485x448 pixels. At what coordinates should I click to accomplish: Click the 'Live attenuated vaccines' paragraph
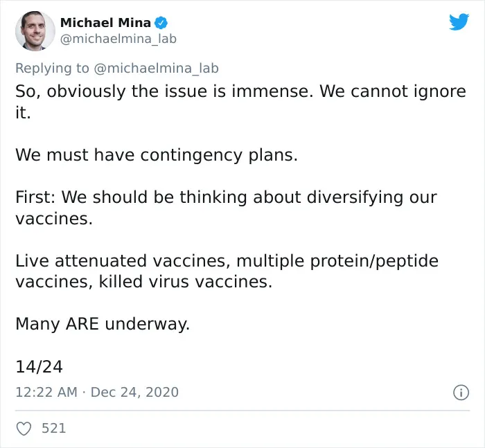point(227,271)
